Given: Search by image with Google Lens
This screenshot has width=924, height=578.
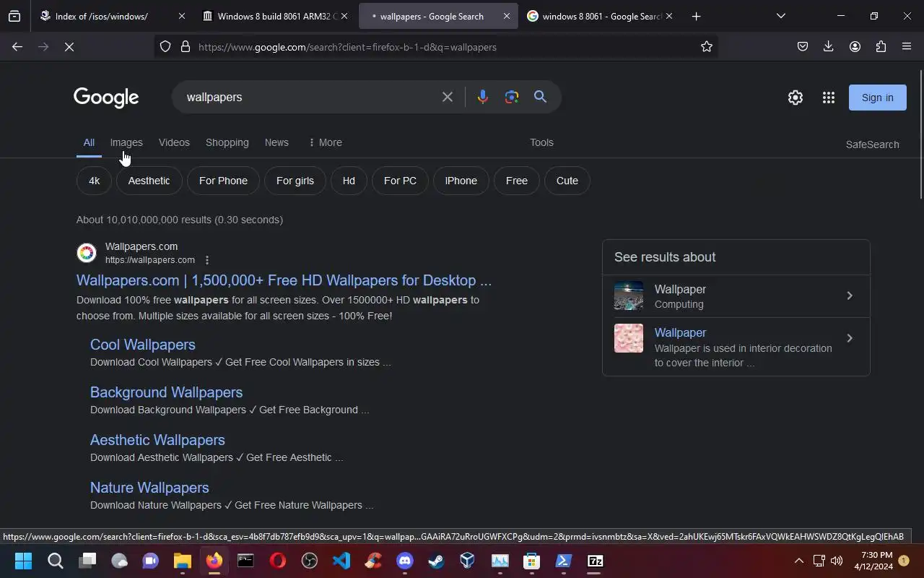Looking at the screenshot, I should coord(512,97).
